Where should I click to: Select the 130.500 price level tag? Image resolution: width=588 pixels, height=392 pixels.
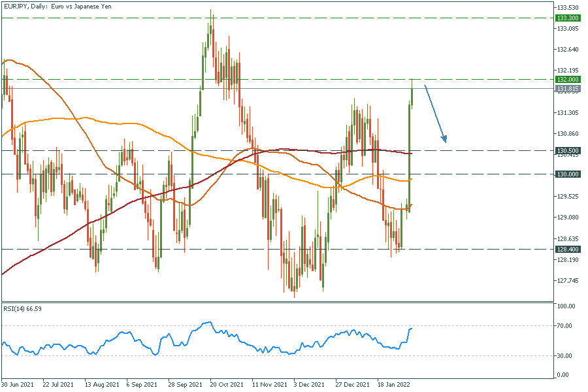click(567, 150)
